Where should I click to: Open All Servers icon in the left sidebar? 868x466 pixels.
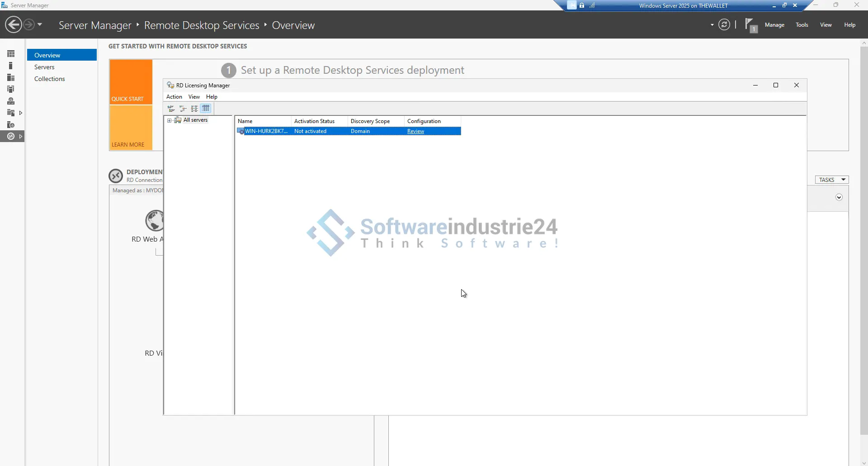(11, 77)
